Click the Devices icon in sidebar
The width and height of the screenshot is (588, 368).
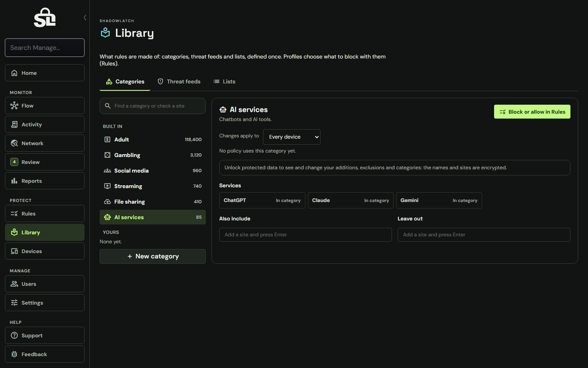(14, 251)
